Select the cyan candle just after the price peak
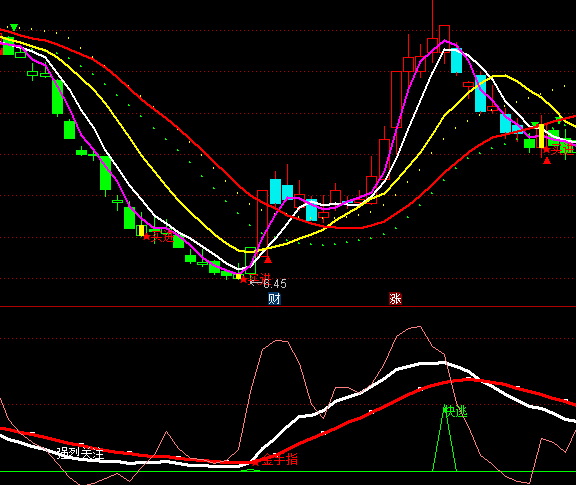This screenshot has width=576, height=485. point(456,60)
